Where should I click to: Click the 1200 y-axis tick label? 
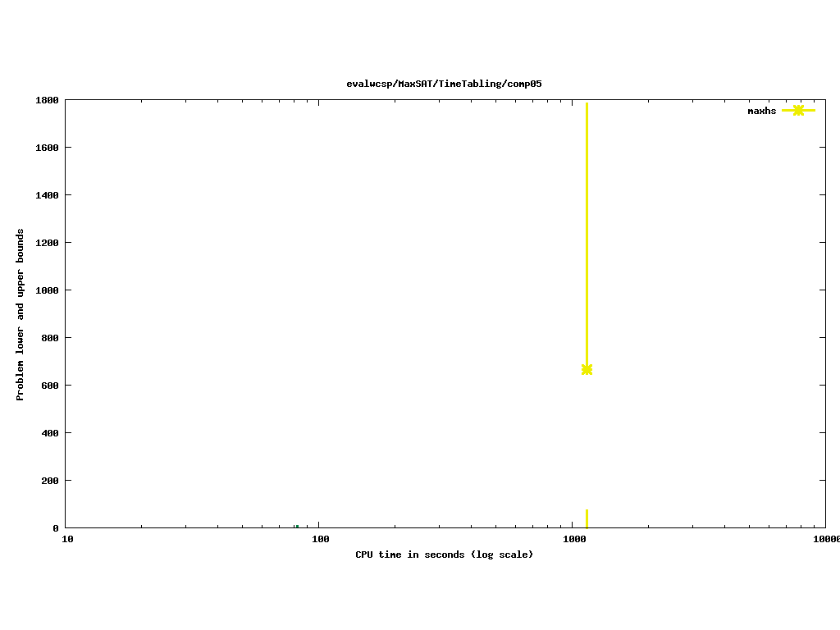(x=46, y=243)
